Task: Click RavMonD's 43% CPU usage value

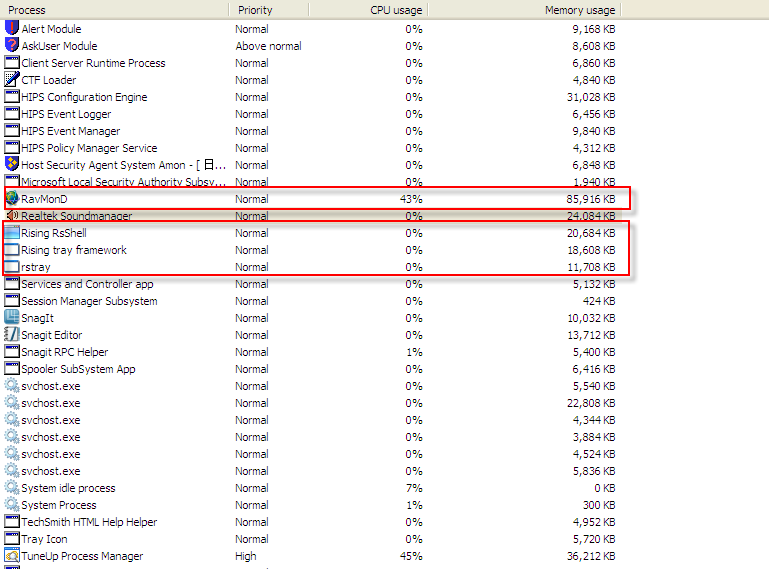Action: [411, 199]
